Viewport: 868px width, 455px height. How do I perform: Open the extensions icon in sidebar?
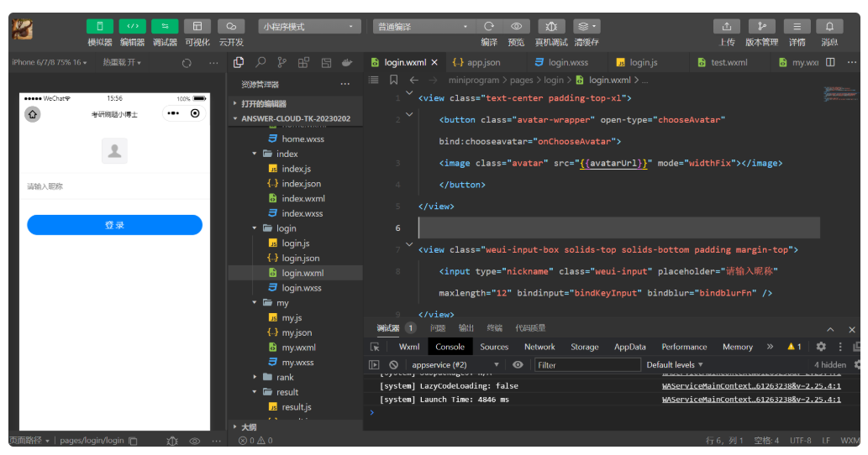click(303, 62)
